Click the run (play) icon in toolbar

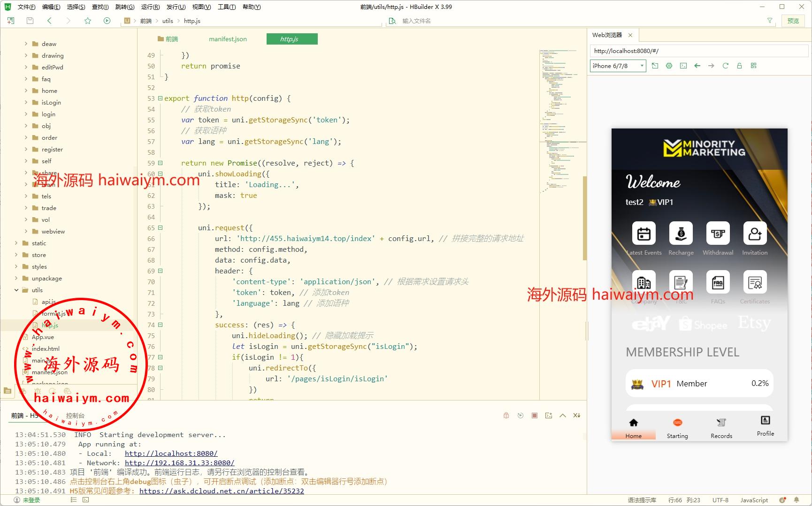(107, 21)
